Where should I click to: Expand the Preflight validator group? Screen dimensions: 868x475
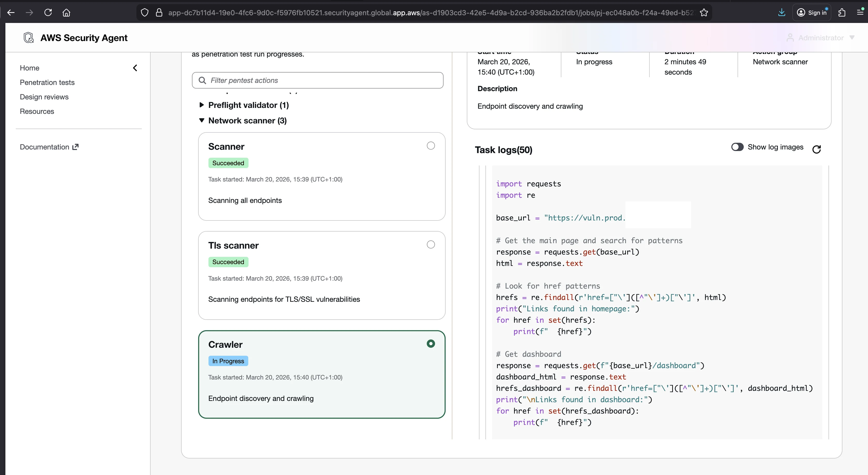202,105
